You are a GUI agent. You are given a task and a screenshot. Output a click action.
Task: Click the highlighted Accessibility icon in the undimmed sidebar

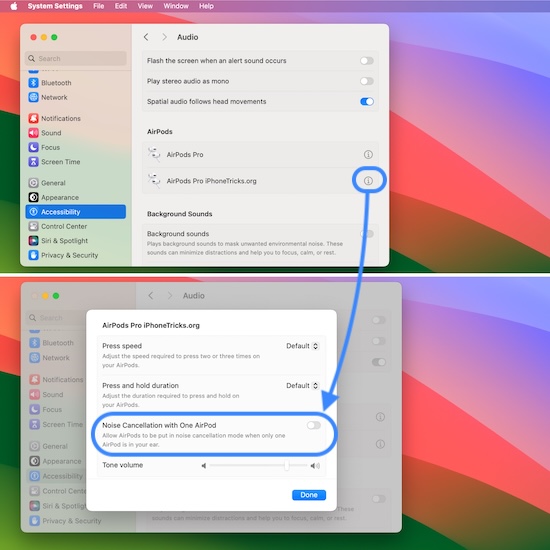coord(33,212)
